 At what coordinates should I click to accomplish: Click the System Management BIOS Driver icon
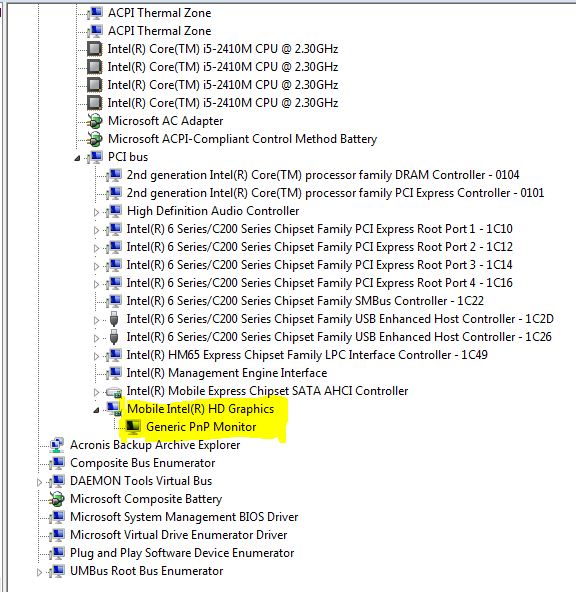[x=57, y=517]
